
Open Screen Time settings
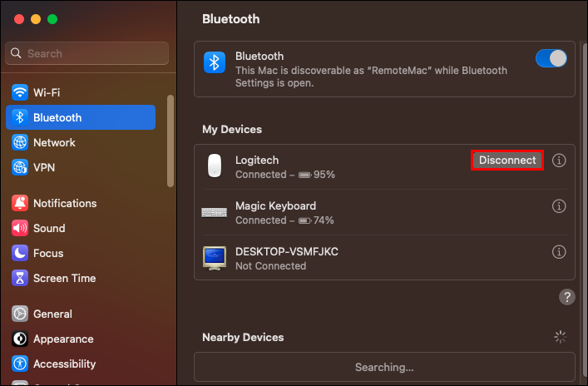pos(64,278)
